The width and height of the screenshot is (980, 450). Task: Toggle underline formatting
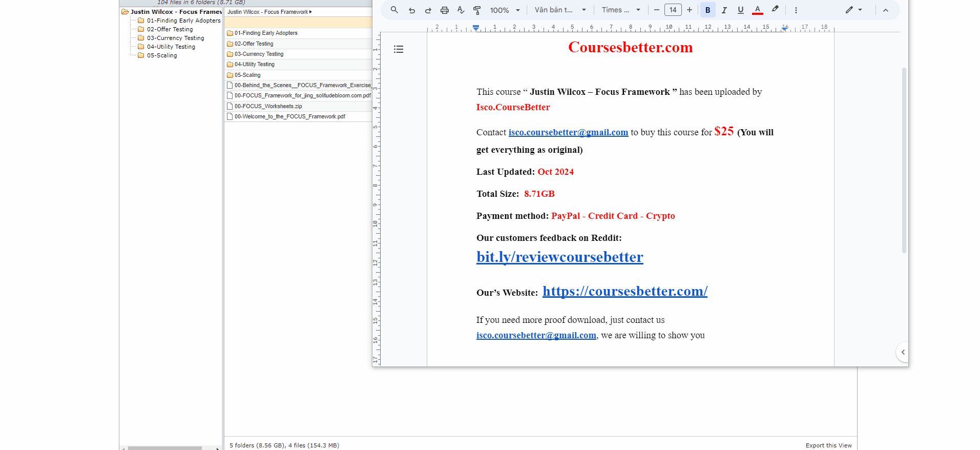click(x=740, y=10)
